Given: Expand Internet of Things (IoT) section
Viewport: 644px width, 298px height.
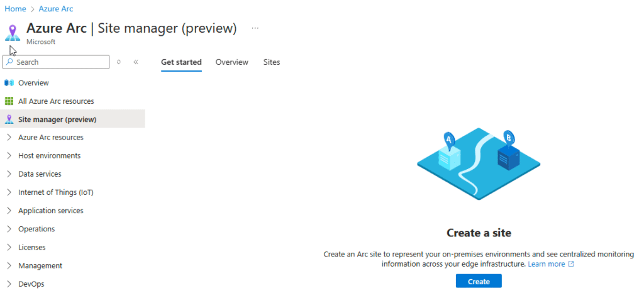Looking at the screenshot, I should point(9,192).
